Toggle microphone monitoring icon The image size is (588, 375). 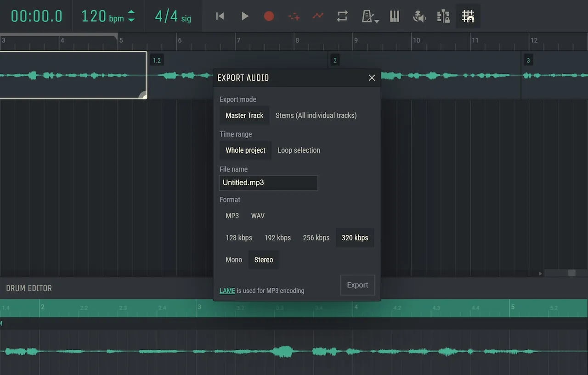pos(419,16)
